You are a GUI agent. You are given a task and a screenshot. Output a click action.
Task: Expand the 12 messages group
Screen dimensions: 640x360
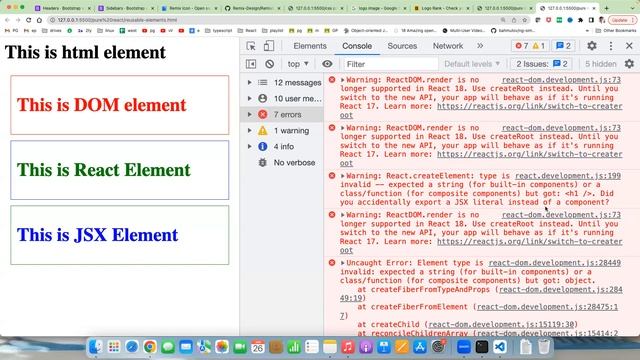click(249, 82)
